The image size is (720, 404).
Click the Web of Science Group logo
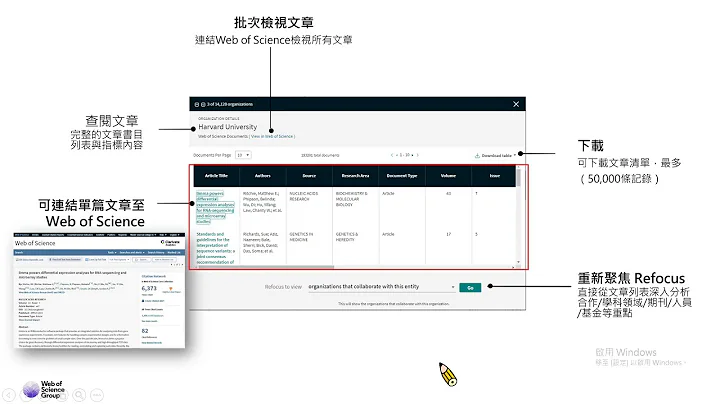tap(44, 389)
